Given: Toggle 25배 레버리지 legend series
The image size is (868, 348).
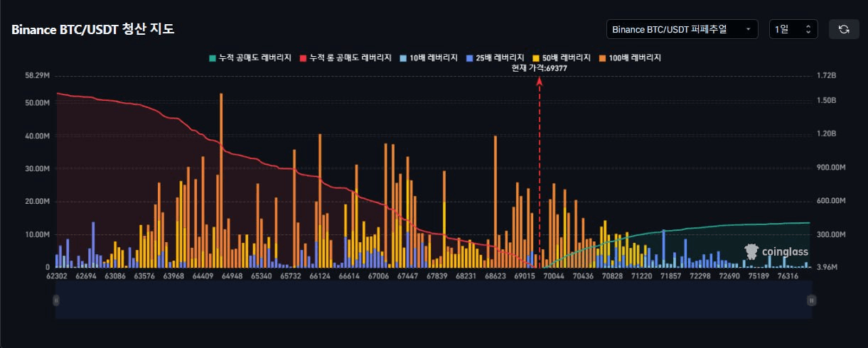Looking at the screenshot, I should [495, 58].
